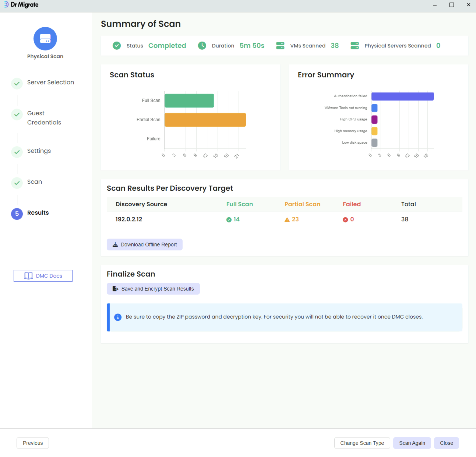Select the Scan step in sidebar

click(x=34, y=182)
